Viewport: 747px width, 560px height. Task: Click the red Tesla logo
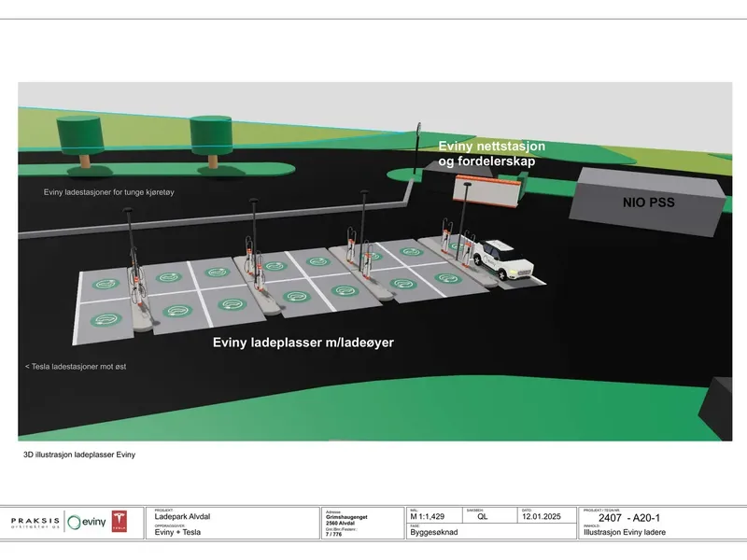tap(120, 522)
